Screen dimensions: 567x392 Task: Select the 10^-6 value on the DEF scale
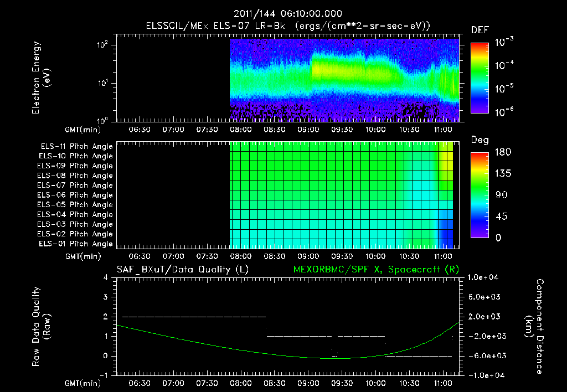point(504,112)
